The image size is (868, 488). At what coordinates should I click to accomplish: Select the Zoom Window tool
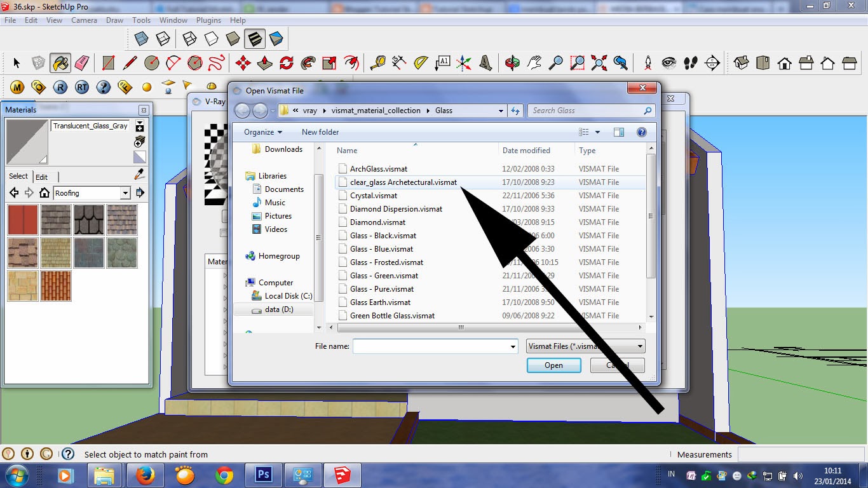coord(578,63)
